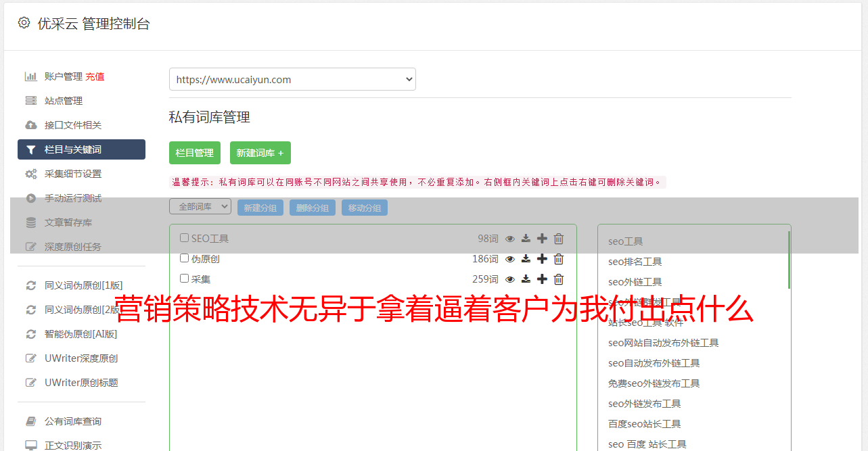Select keyword 免费seo外链发布工具
Screen dimensions: 868x451
click(654, 383)
